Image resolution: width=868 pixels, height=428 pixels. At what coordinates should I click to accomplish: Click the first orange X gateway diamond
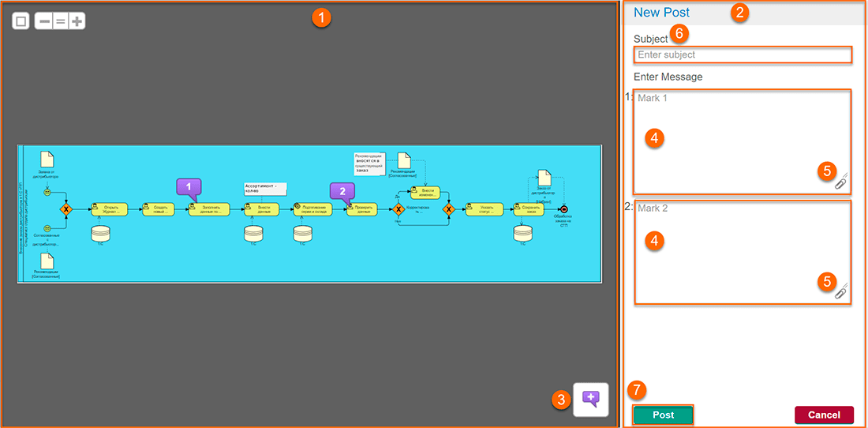pyautogui.click(x=67, y=209)
